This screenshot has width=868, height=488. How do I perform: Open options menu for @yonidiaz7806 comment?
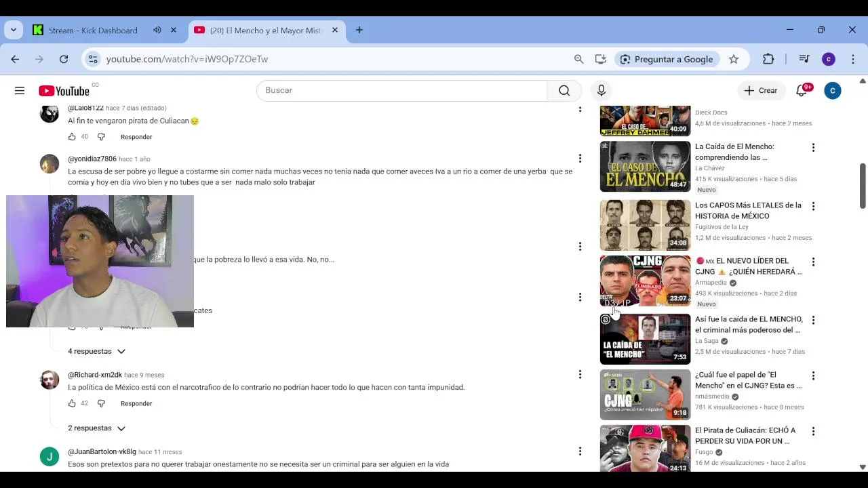[580, 159]
